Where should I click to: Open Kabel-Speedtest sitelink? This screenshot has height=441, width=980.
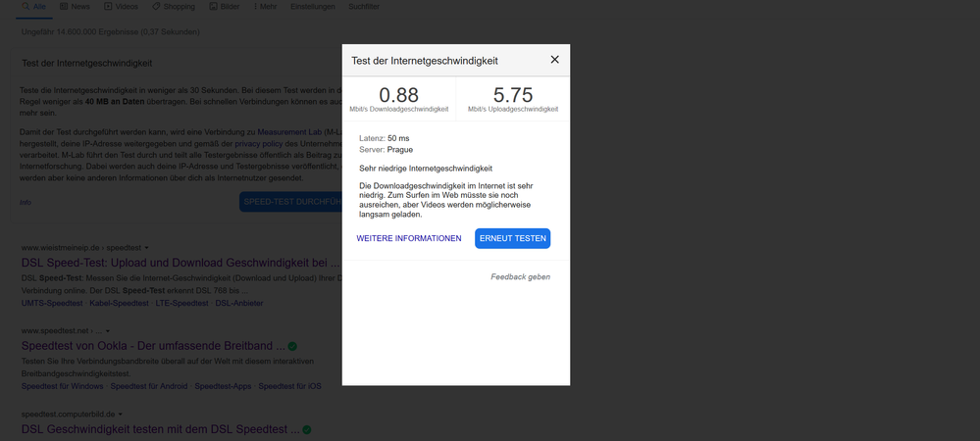119,303
